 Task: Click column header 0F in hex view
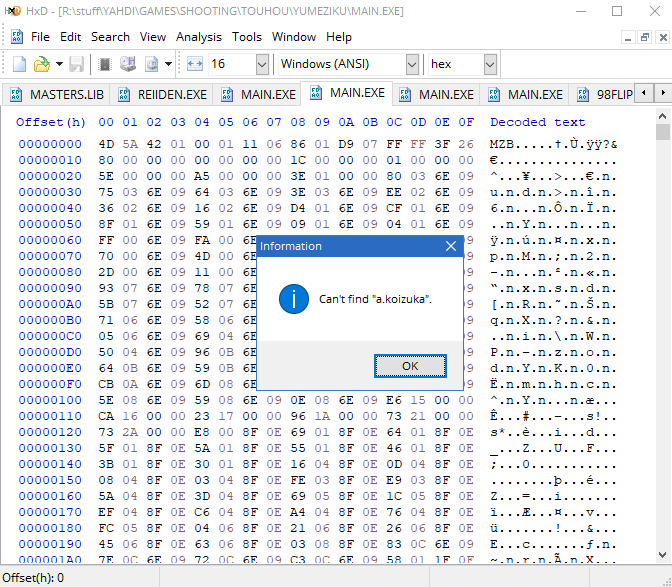point(466,122)
